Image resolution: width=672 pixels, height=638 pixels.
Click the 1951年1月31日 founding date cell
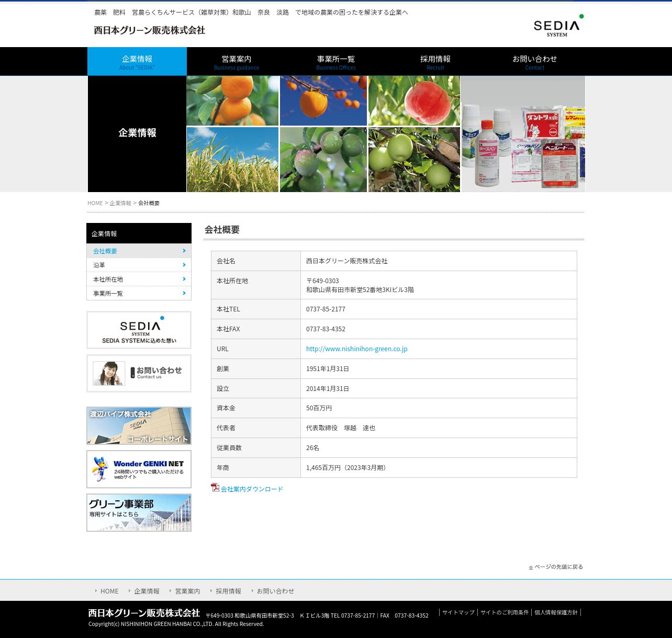pos(439,368)
